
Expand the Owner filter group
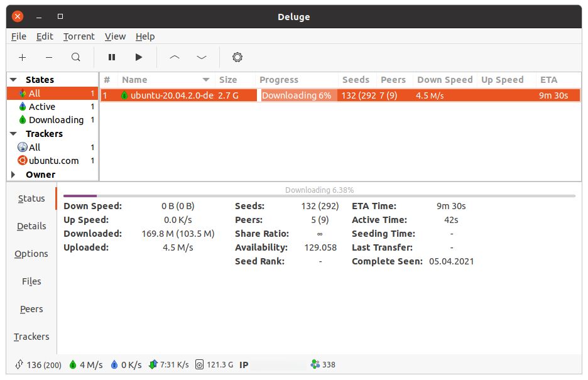14,175
